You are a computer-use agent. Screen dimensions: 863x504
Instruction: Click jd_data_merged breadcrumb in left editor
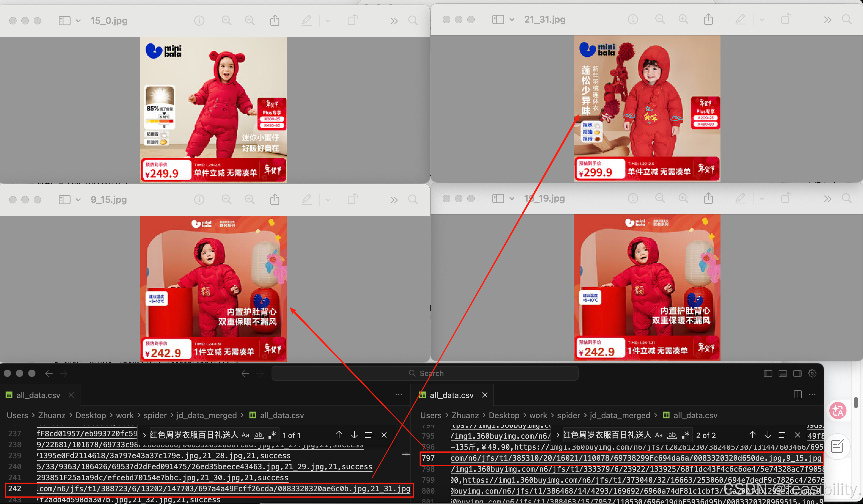(206, 415)
